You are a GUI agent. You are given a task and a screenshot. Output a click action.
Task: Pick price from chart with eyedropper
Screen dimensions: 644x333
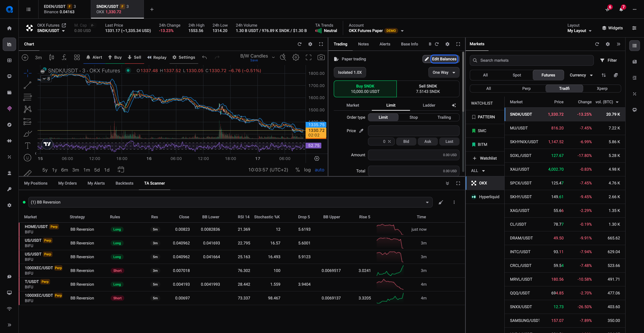click(x=362, y=131)
